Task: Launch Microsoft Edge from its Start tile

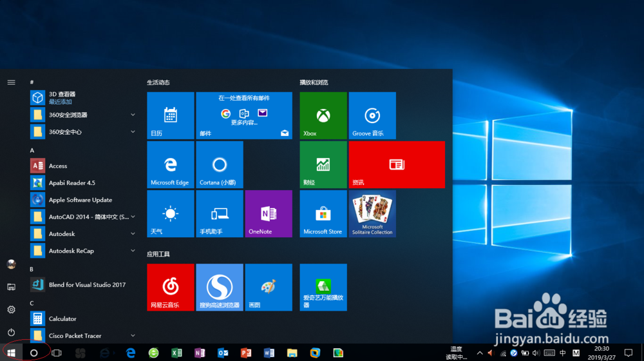Action: tap(171, 164)
